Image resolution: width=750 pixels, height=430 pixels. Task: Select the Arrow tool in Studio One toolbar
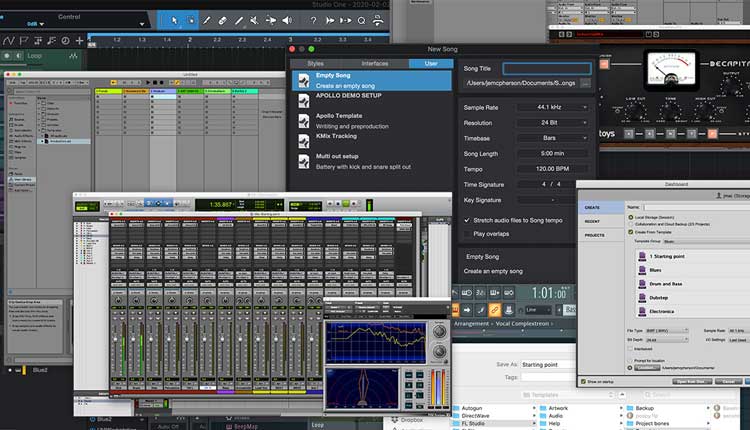click(173, 19)
